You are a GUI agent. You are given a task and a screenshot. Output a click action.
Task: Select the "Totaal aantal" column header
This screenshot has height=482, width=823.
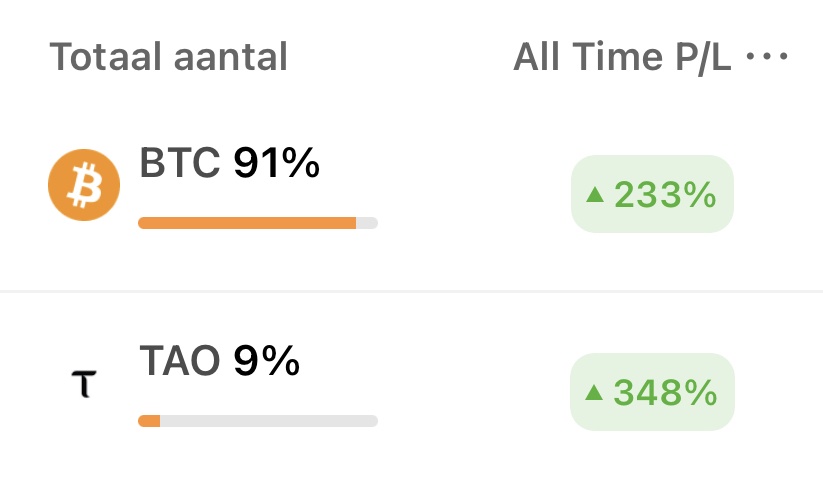pos(168,57)
